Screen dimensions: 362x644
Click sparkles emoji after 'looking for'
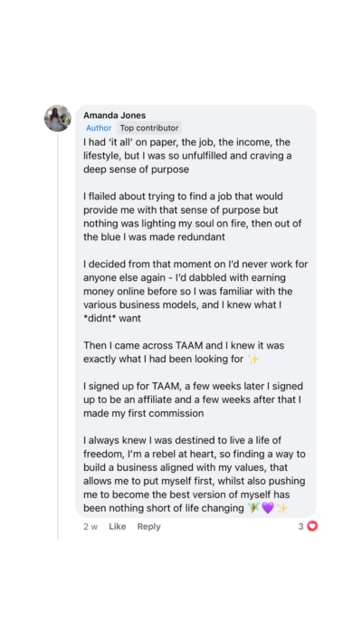click(x=253, y=360)
